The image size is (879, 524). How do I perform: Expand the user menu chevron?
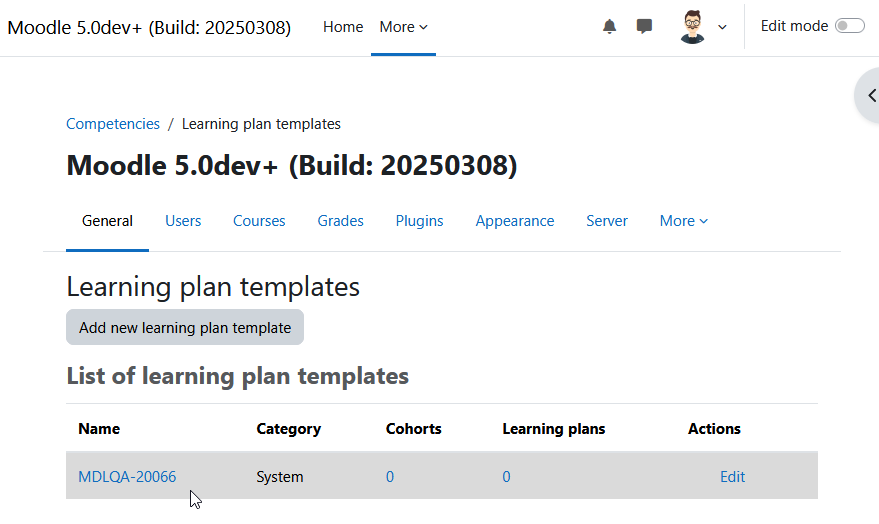722,27
